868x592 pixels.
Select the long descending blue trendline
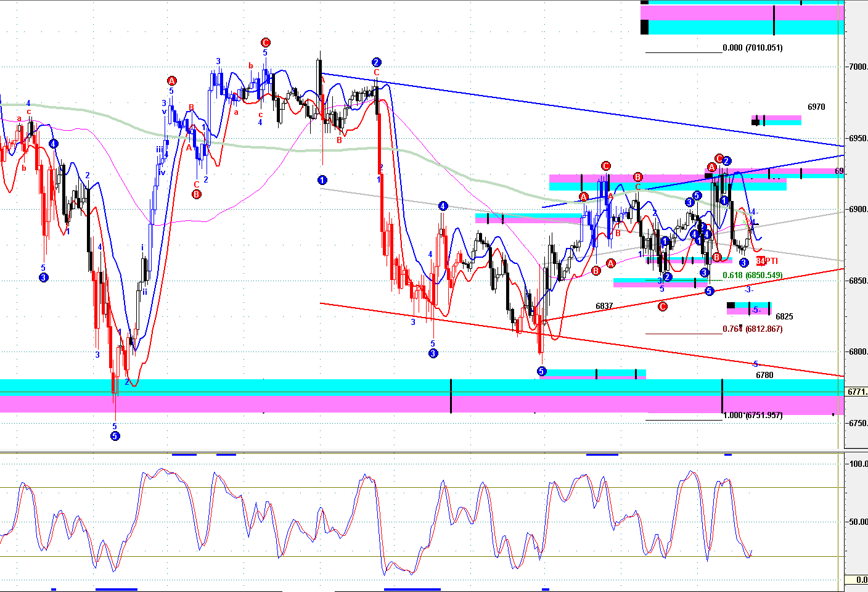(583, 111)
